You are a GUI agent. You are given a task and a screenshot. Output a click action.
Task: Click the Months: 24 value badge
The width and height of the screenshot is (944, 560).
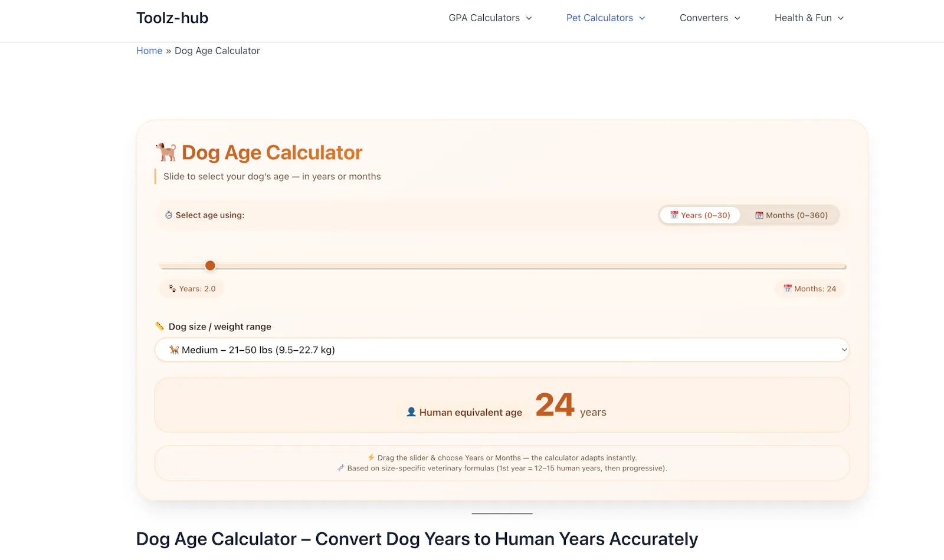tap(809, 289)
